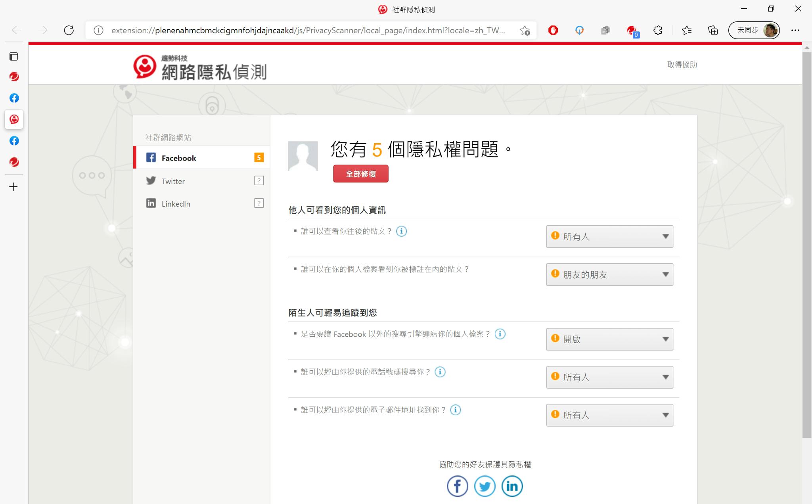Viewport: 812px width, 504px height.
Task: Click Twitter's question mark status icon
Action: (259, 181)
